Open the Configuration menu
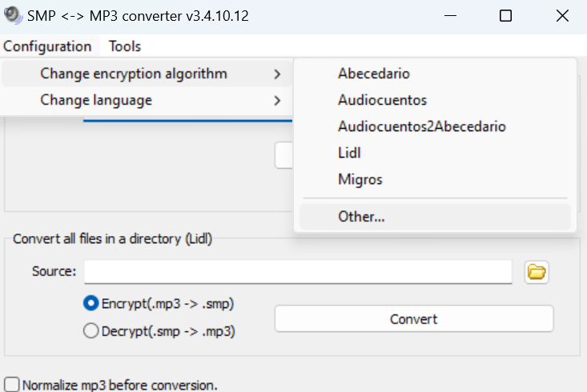 47,46
